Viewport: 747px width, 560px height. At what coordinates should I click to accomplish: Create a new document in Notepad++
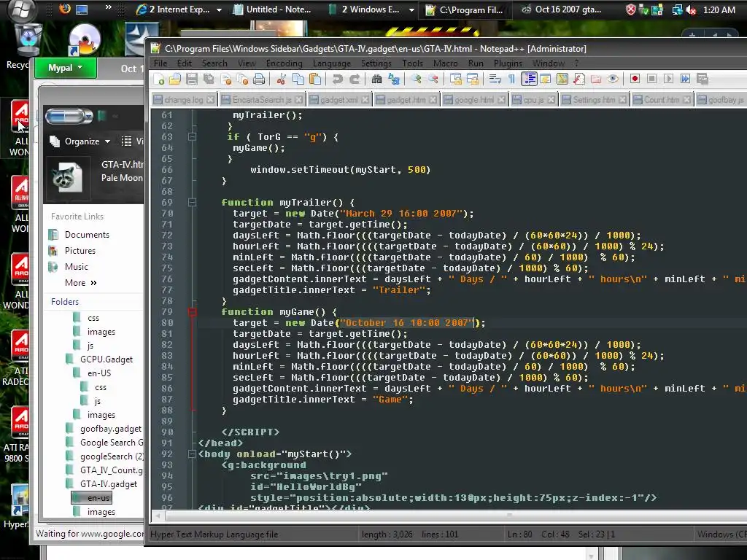point(158,79)
